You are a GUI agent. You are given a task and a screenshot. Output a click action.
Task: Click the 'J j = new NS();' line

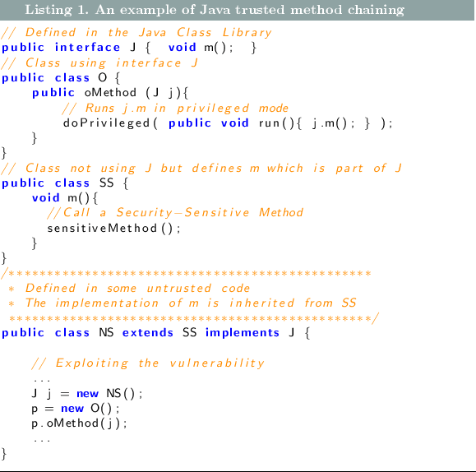click(x=87, y=394)
